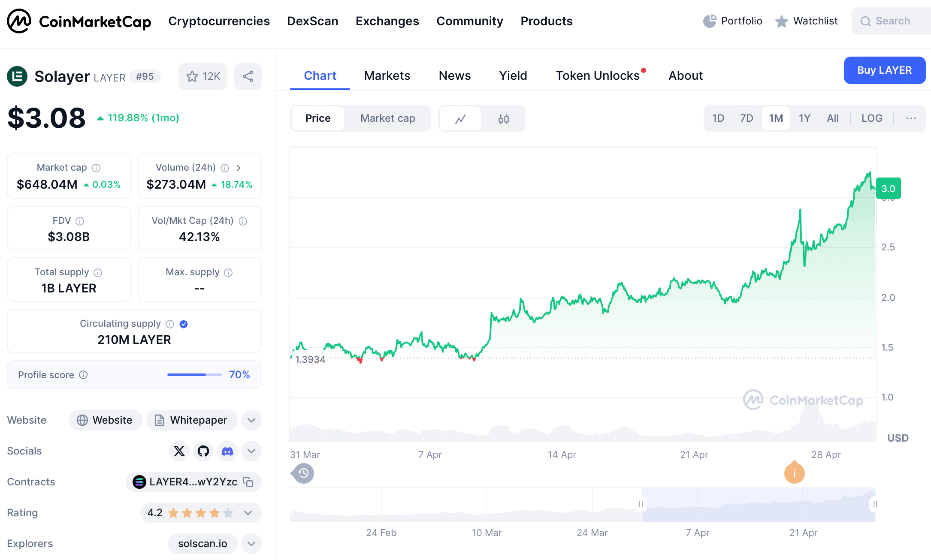Image resolution: width=931 pixels, height=560 pixels.
Task: Select the 7D time range
Action: pos(747,118)
